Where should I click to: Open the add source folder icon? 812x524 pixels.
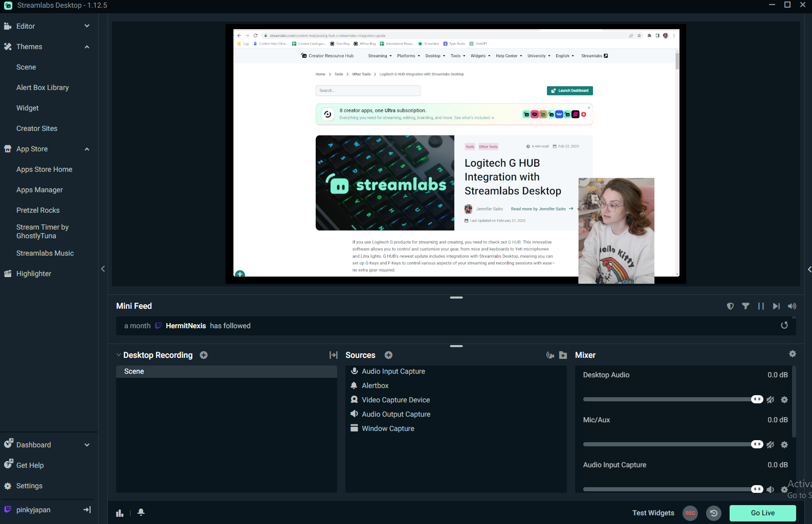(563, 355)
